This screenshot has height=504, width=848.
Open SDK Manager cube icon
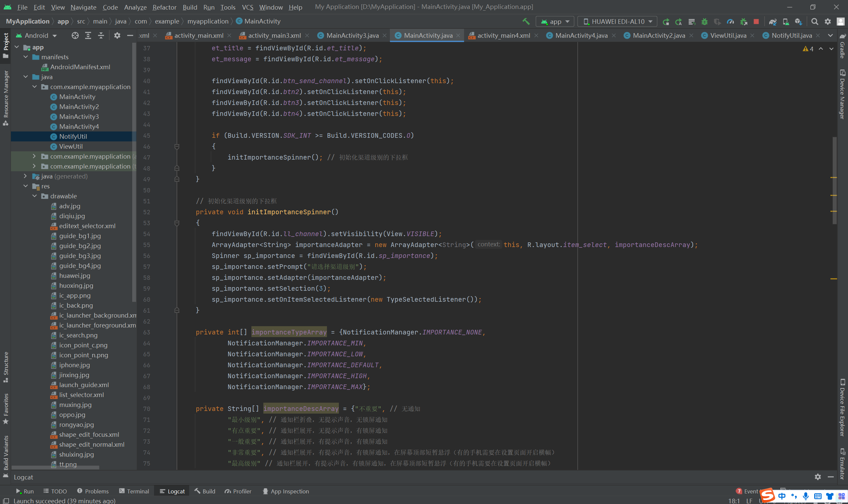[798, 22]
